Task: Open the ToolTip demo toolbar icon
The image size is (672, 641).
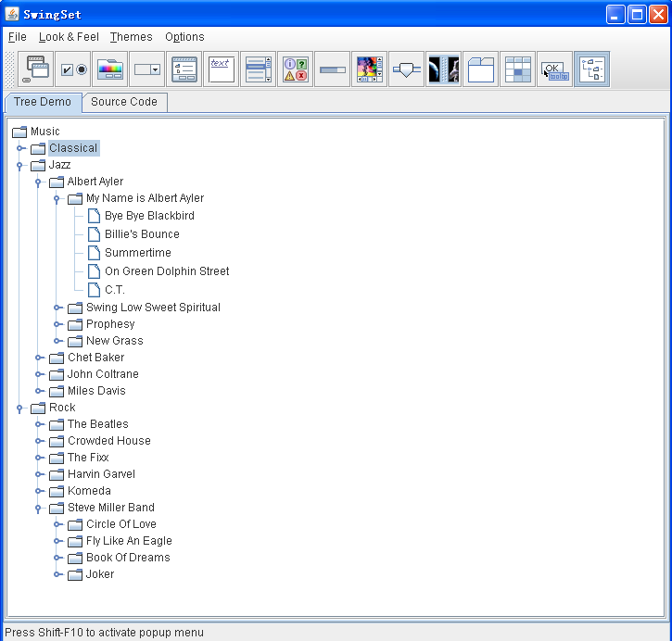Action: pyautogui.click(x=555, y=69)
